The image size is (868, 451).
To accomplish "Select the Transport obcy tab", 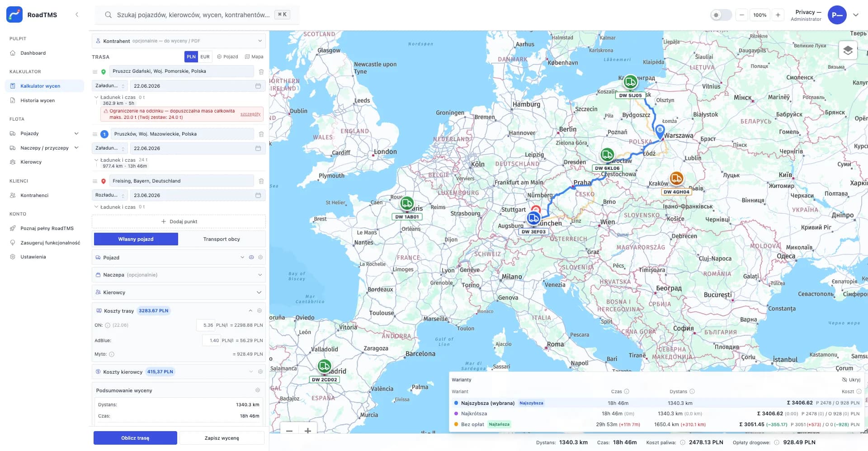I will tap(222, 239).
